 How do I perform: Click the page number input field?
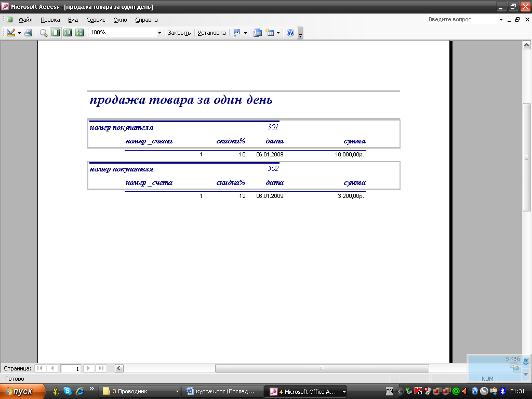71,368
